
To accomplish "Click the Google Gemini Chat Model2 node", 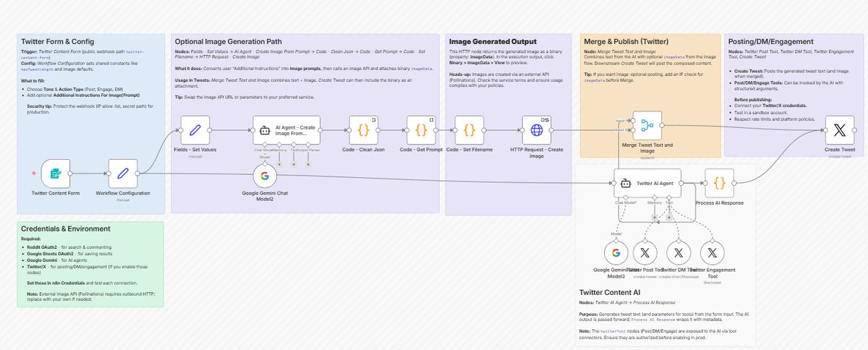I will (265, 176).
